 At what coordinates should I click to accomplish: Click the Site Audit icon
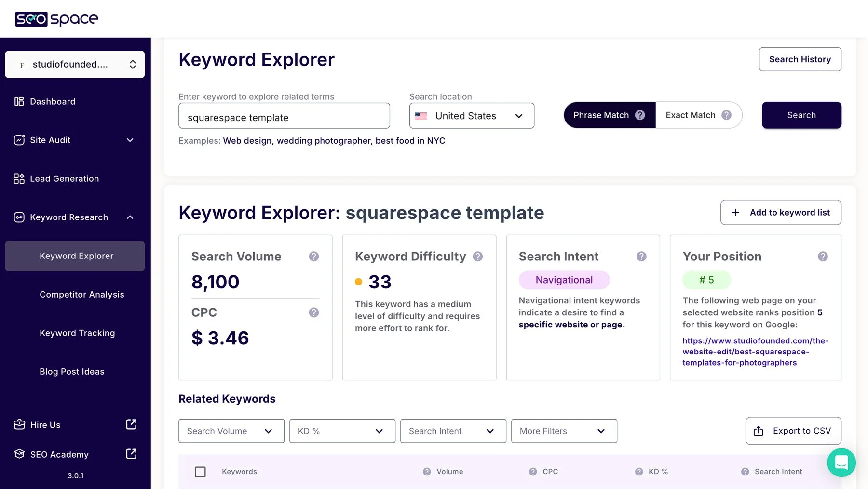(x=19, y=140)
